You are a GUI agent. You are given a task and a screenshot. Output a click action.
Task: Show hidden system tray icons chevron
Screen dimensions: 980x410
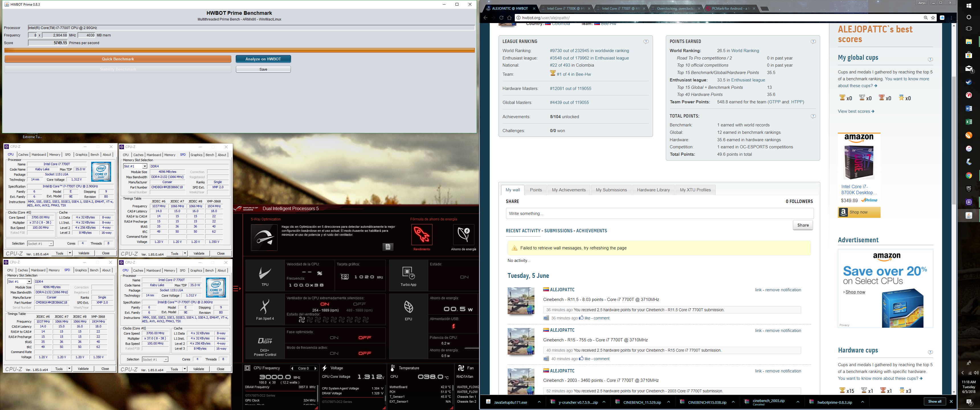pos(963,373)
